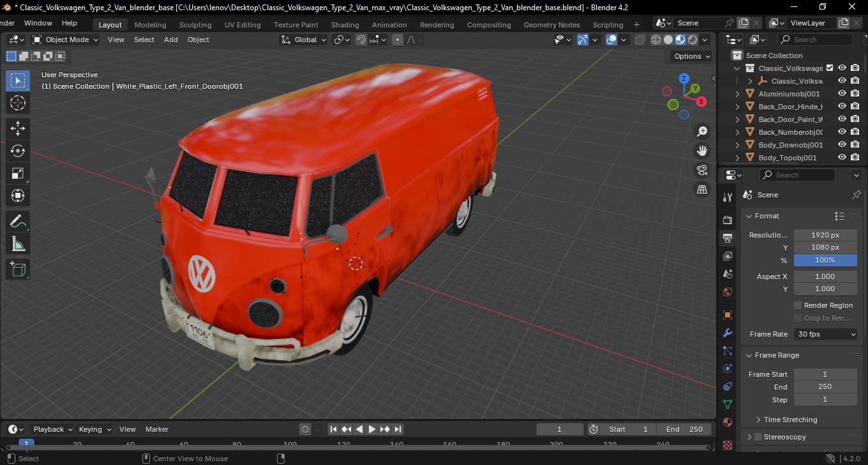Enable the Render Region checkbox
Image resolution: width=868 pixels, height=465 pixels.
point(798,305)
